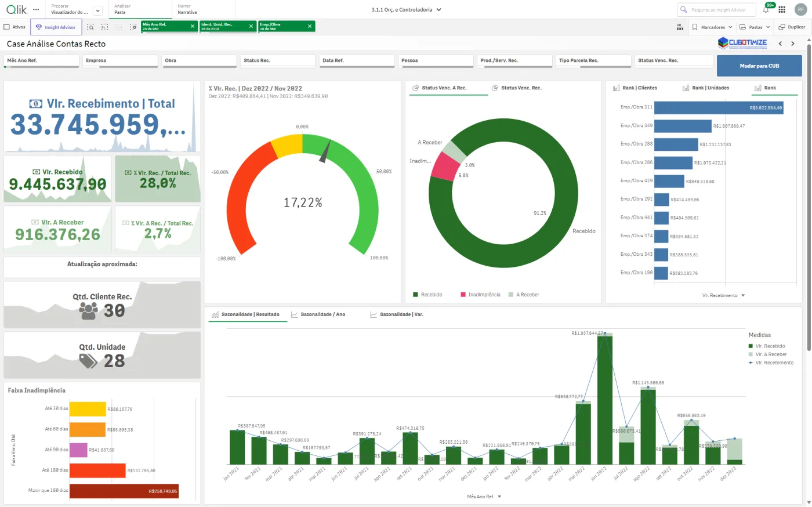Open the smart search selection tool
This screenshot has width=812, height=507.
coord(90,27)
